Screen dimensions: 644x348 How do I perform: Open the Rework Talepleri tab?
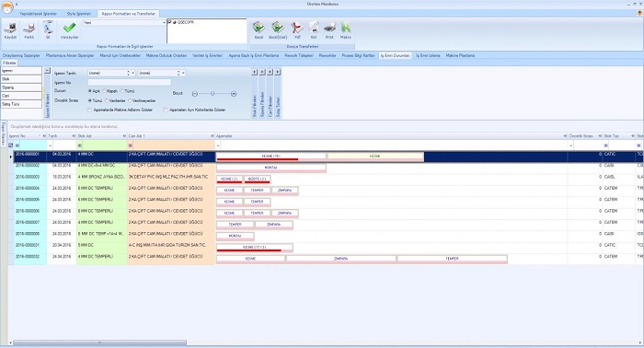[x=299, y=55]
